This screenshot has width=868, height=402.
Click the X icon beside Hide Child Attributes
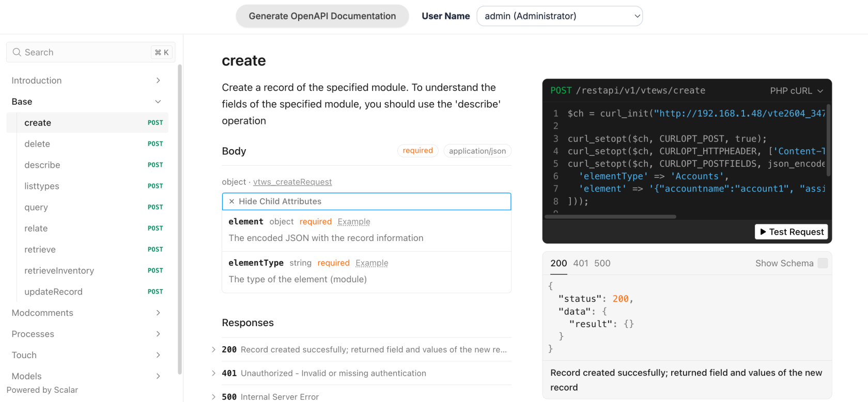[231, 201]
